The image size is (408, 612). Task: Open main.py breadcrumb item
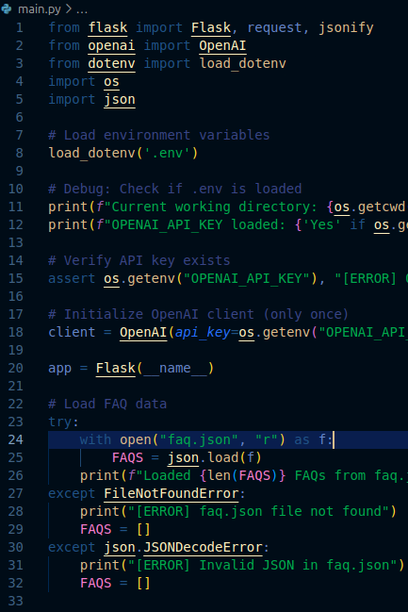click(39, 9)
